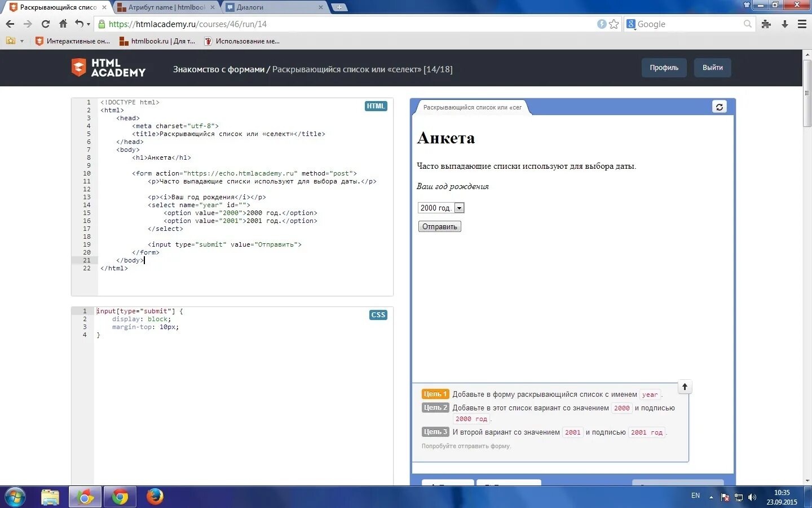Open the 'htmlbook.ru | Для т...' bookmark
The width and height of the screenshot is (812, 508).
pos(157,41)
